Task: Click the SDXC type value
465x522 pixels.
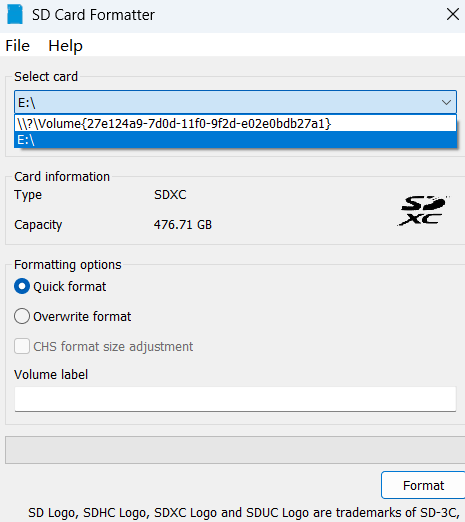Action: pos(170,195)
